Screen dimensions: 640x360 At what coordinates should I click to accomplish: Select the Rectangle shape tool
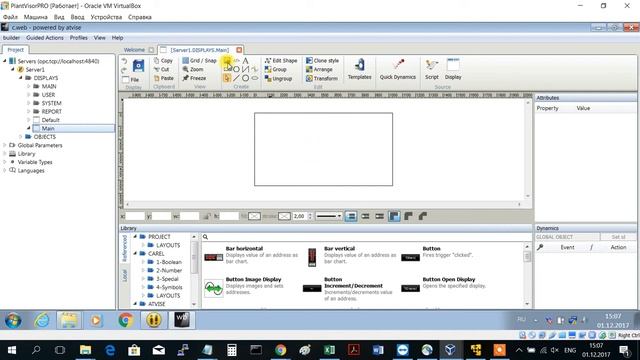(227, 69)
